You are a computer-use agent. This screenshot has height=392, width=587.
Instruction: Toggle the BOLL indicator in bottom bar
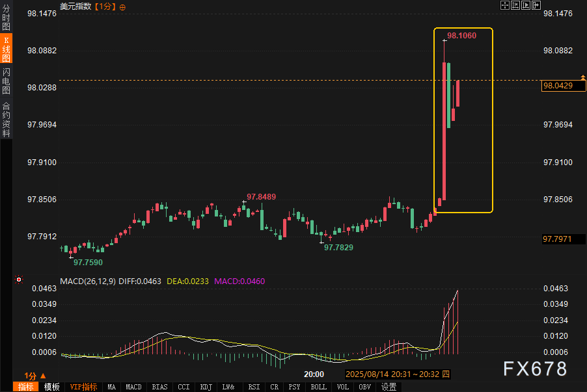[x=318, y=387]
